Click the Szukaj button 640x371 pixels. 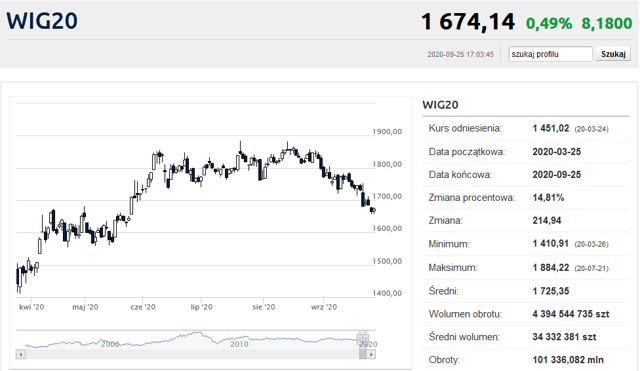tap(613, 54)
